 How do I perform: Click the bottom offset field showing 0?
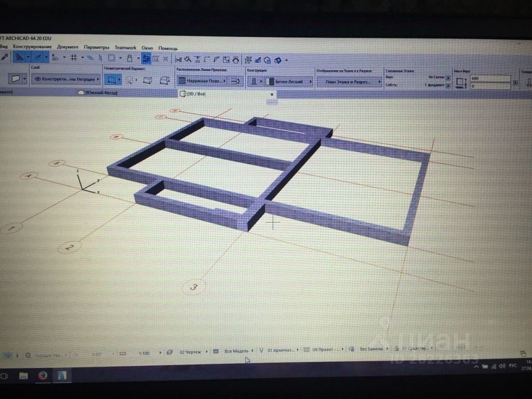click(490, 86)
